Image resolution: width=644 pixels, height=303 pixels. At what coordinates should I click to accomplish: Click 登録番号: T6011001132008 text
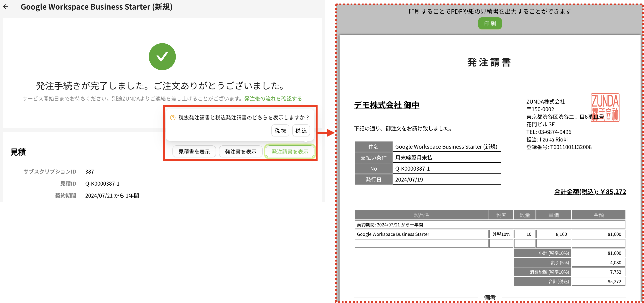click(x=559, y=147)
